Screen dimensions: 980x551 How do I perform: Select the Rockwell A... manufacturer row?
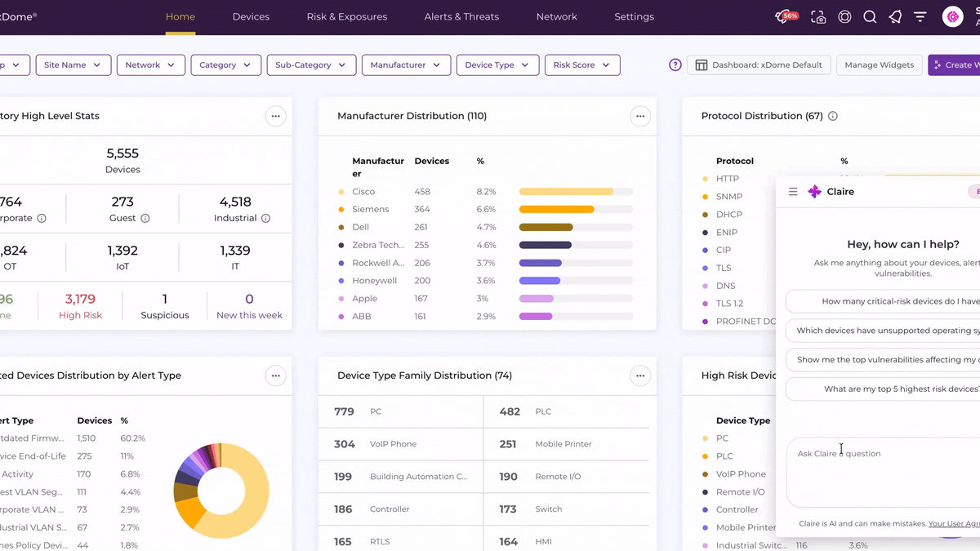[x=486, y=263]
